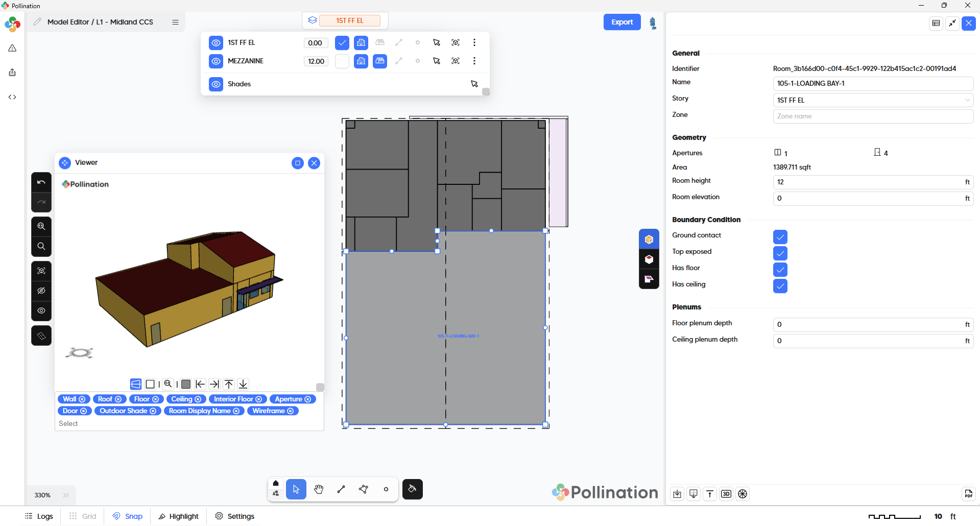Hide the MEZZANINE story visibility
Image resolution: width=980 pixels, height=526 pixels.
[x=216, y=61]
